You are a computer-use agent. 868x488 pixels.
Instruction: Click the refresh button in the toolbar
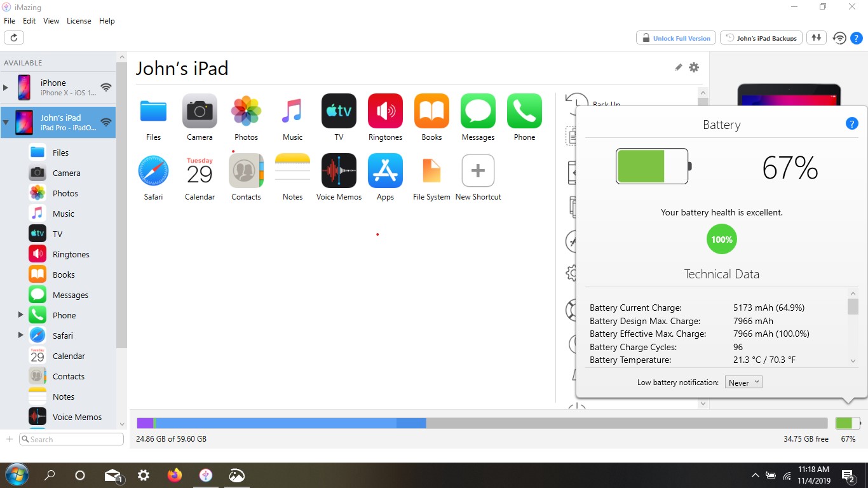[x=14, y=37]
